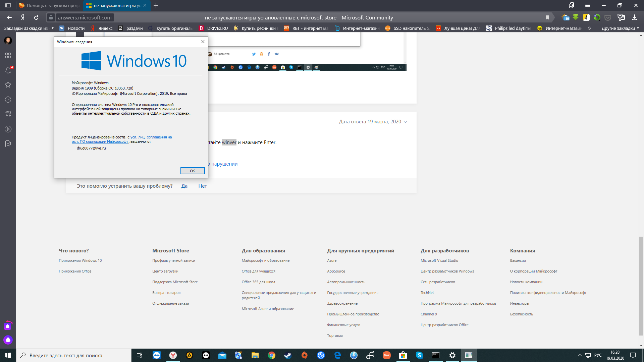Screen dimensions: 644x362
Task: Open the password manager key icon
Action: point(621,17)
